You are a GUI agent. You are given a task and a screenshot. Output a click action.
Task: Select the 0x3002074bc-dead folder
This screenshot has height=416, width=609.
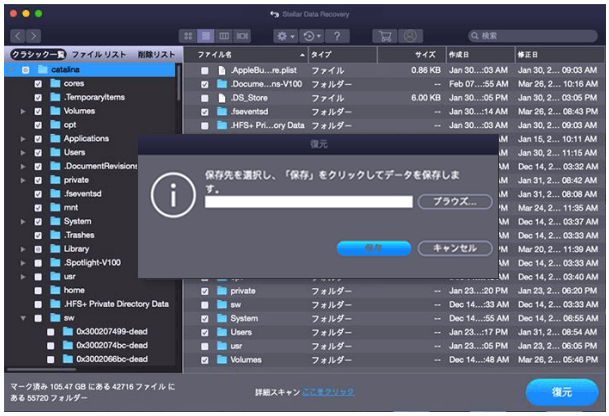(x=112, y=345)
